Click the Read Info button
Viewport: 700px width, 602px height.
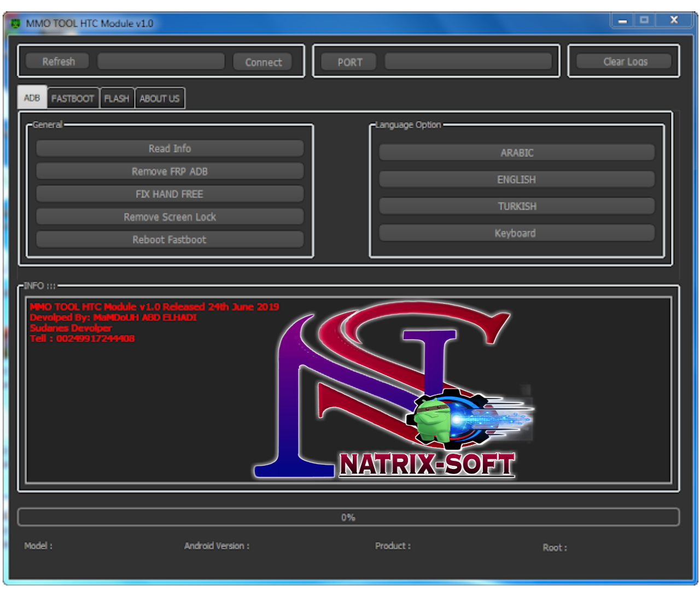point(170,148)
